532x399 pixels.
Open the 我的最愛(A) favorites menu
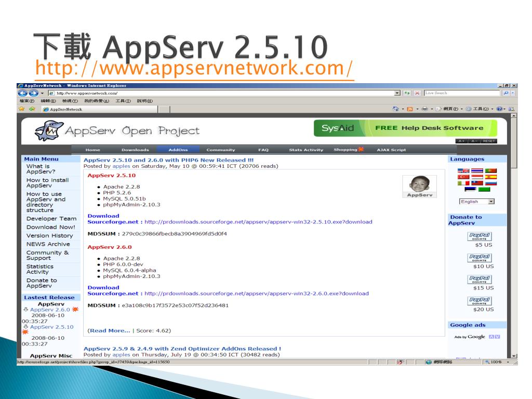point(97,101)
